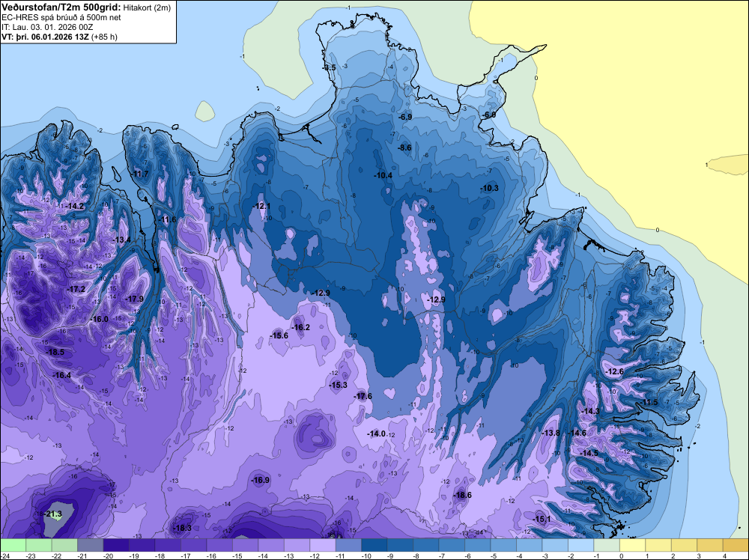Click the -18.6 temperature label

click(x=462, y=496)
